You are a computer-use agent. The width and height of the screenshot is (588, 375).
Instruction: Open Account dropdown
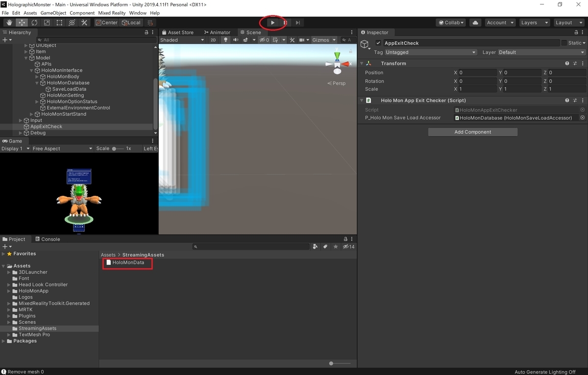500,23
